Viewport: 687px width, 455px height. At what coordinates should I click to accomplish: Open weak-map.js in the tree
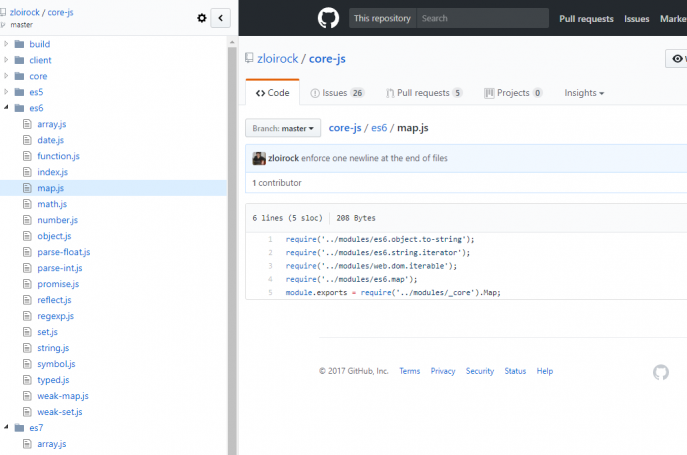click(x=63, y=396)
